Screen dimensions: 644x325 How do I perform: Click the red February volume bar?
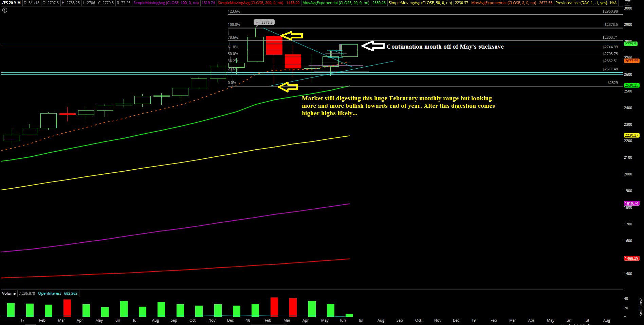[x=274, y=307]
